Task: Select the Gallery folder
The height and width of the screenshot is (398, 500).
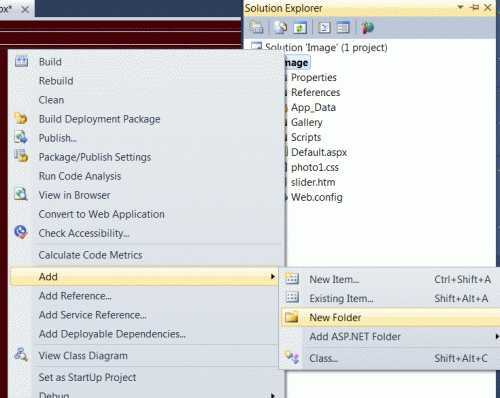Action: click(x=307, y=122)
